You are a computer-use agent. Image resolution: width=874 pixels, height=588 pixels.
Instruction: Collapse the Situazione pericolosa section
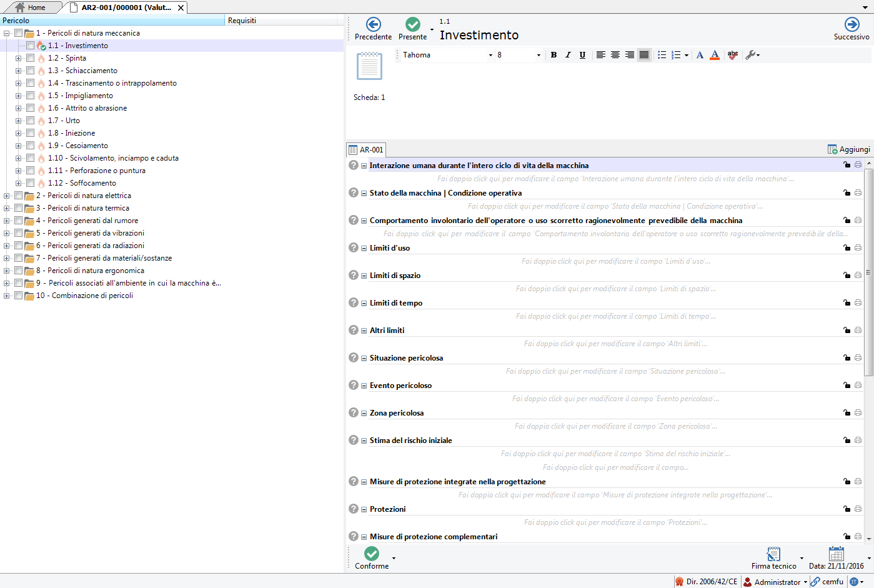(364, 358)
